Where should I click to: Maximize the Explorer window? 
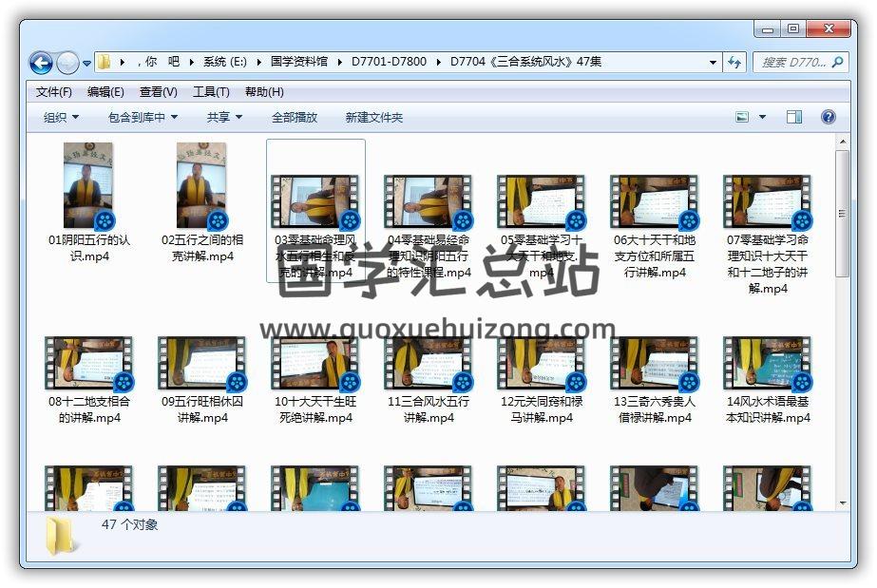pos(793,29)
